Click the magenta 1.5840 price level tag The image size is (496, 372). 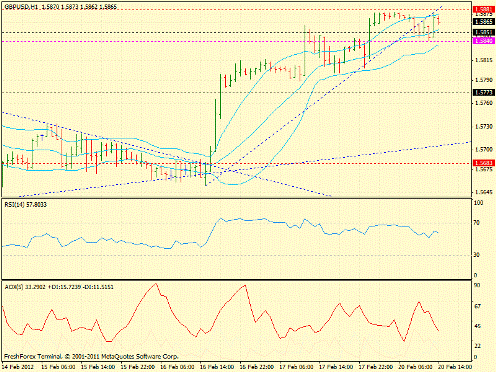pos(484,41)
